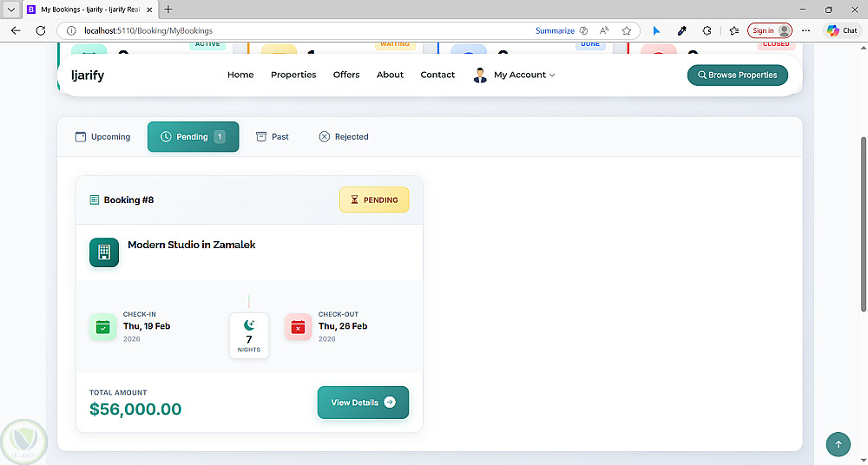Go back with the browser back arrow

tap(16, 31)
